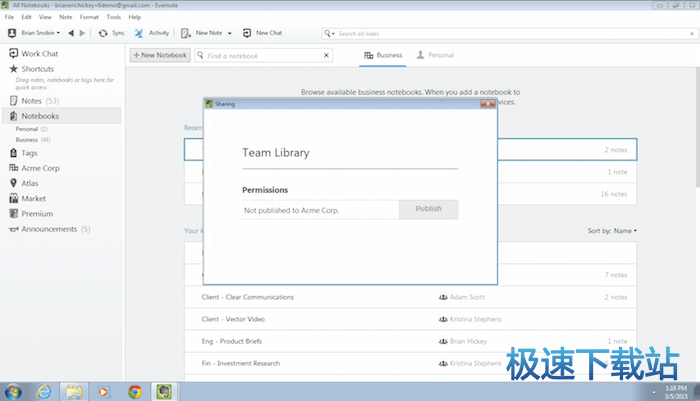Open the Acme Corp business section
Image resolution: width=700 pixels, height=401 pixels.
click(x=34, y=168)
